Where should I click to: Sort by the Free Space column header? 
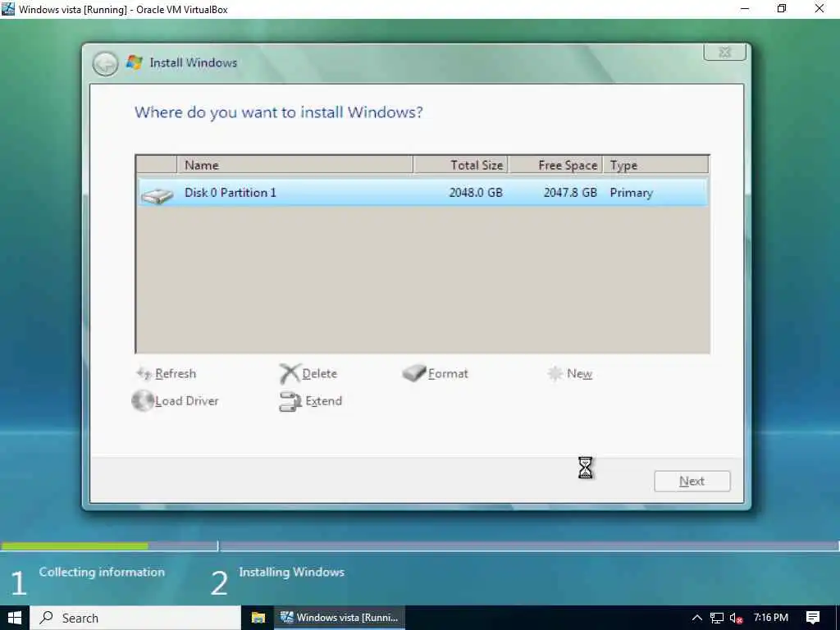(x=555, y=165)
